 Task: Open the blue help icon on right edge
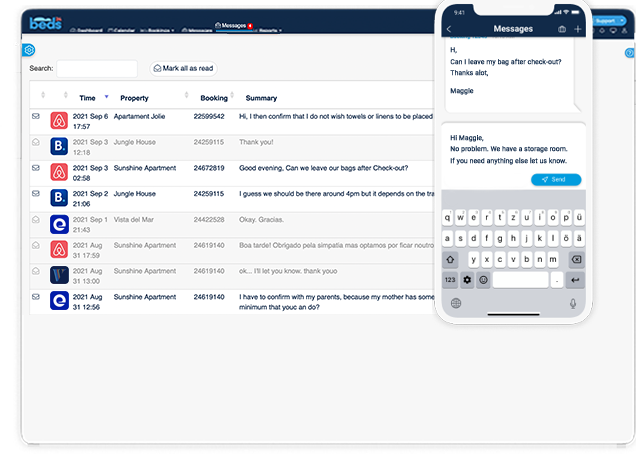tap(630, 53)
